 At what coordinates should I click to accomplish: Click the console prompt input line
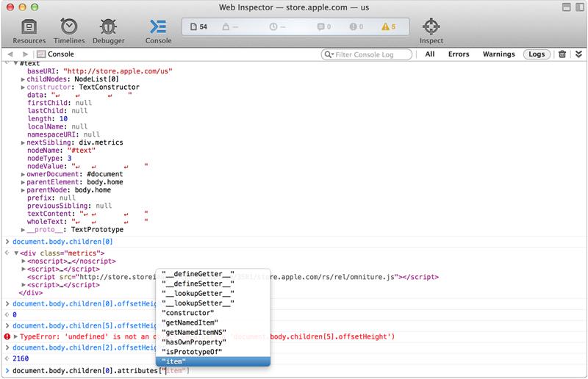[x=294, y=371]
